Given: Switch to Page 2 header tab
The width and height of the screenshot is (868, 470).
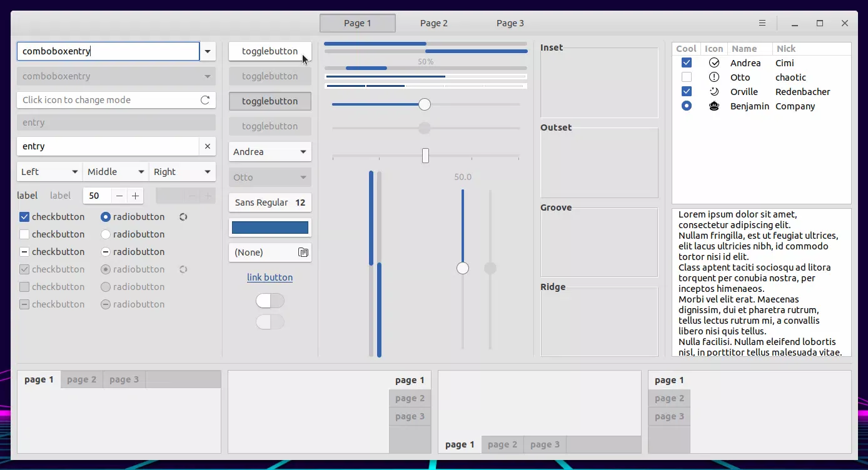Looking at the screenshot, I should coord(433,23).
